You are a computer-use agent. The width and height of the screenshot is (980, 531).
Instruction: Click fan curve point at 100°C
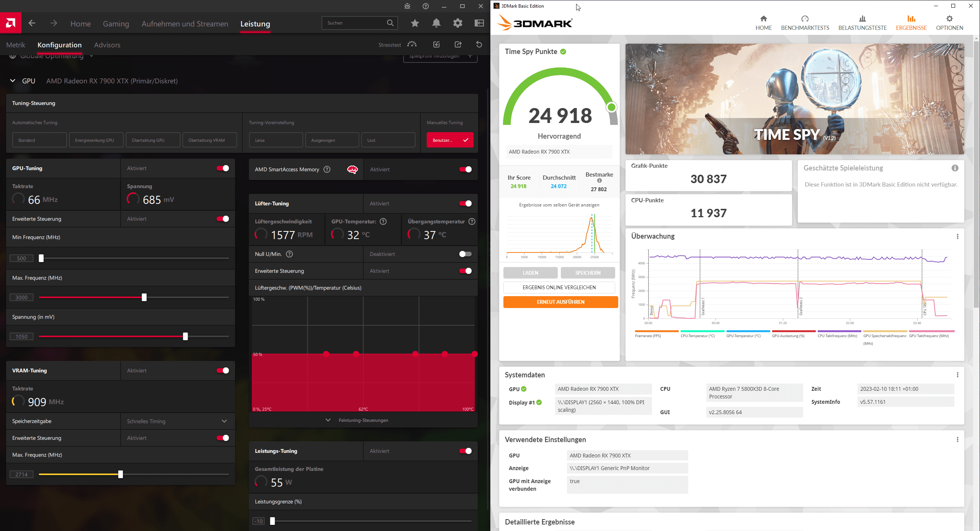[475, 354]
